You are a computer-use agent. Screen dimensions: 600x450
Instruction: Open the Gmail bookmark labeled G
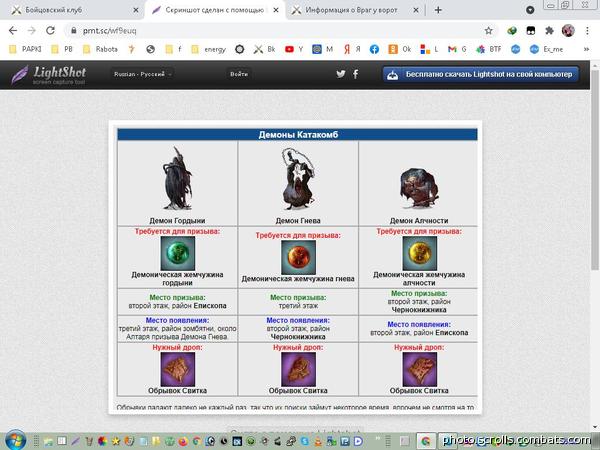[457, 49]
